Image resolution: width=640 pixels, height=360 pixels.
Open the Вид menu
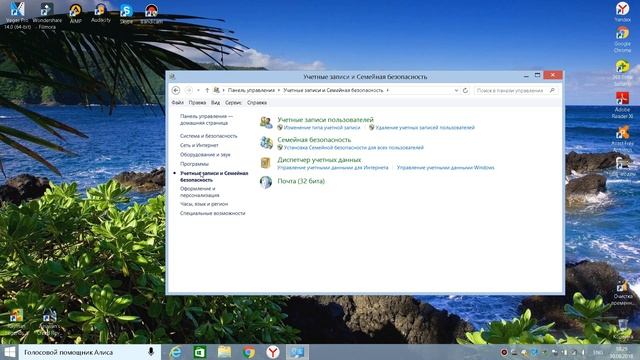pyautogui.click(x=215, y=102)
